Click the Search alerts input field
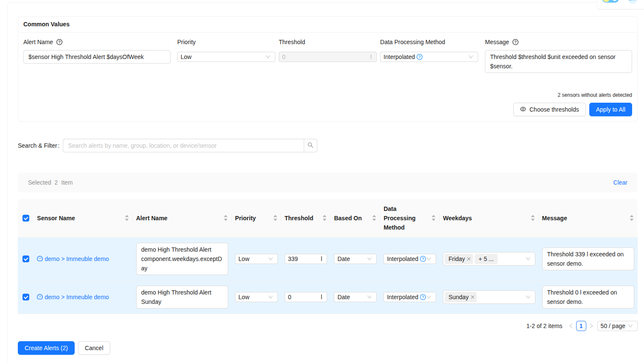The image size is (644, 362). [183, 146]
